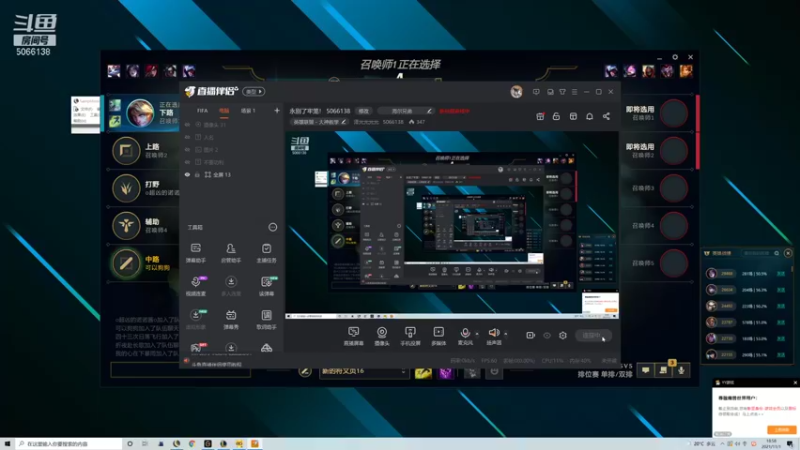The image size is (800, 450).
Task: Click the green button on the first ranking row
Action: pos(781,273)
